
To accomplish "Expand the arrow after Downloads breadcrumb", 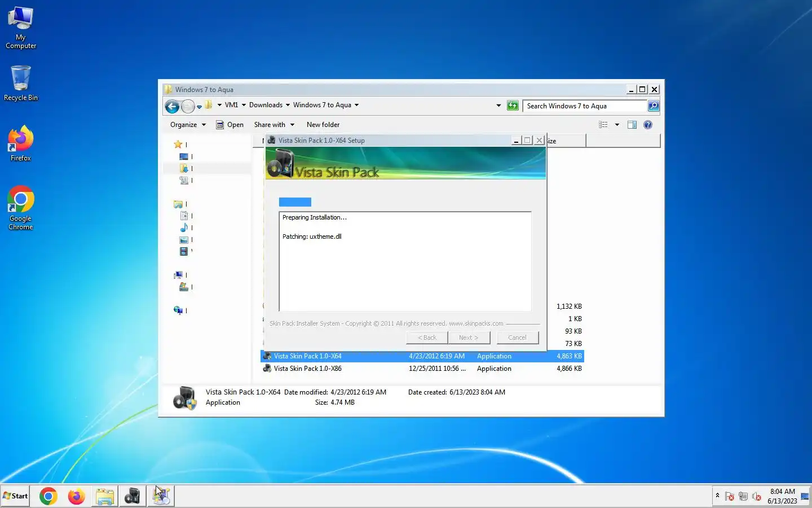I will (288, 105).
